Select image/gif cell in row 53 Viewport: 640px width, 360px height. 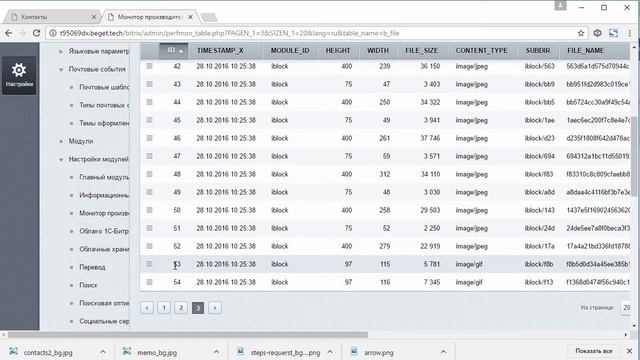(x=469, y=264)
